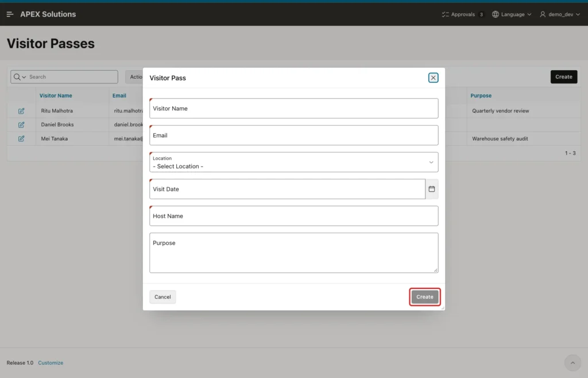
Task: Sort by the Visitor Name column header
Action: [56, 95]
